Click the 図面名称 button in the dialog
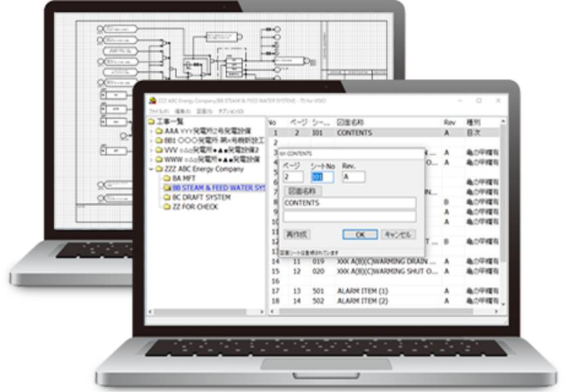This screenshot has height=392, width=564. point(302,191)
